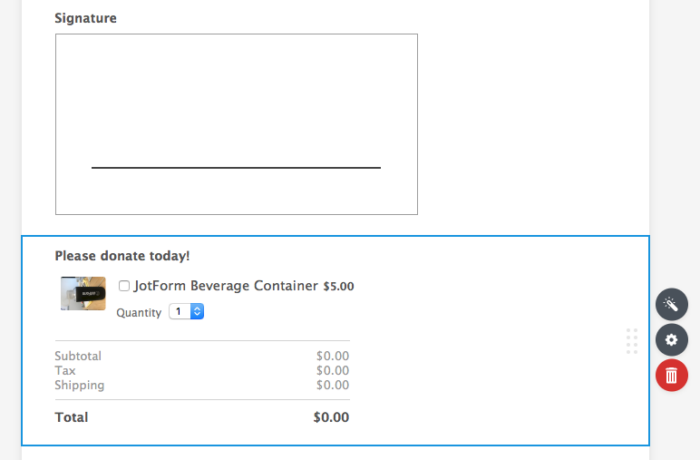Screen dimensions: 700x460
Task: Check the JotForm Beverage Container checkbox
Action: pyautogui.click(x=124, y=286)
